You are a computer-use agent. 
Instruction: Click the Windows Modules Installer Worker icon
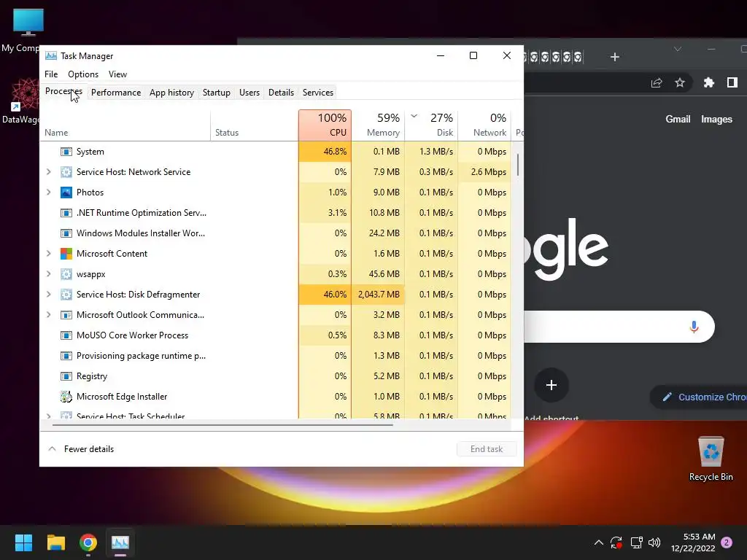click(x=66, y=233)
